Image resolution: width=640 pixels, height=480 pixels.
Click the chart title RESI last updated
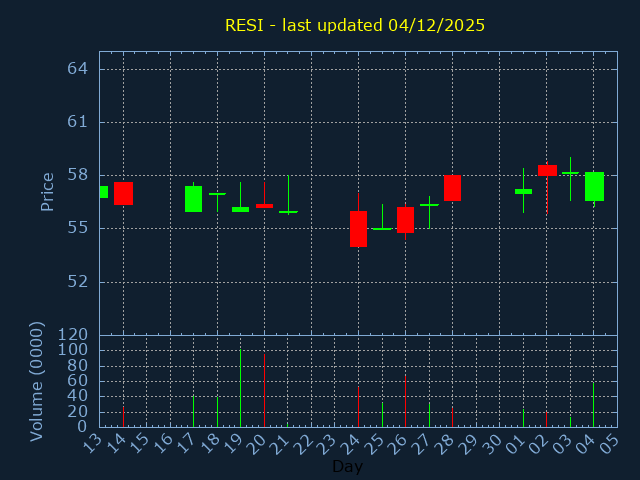(354, 25)
